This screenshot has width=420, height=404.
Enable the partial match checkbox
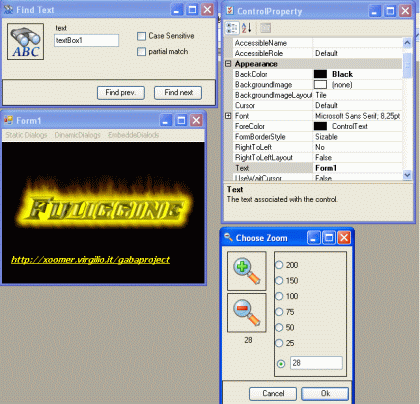[x=141, y=52]
